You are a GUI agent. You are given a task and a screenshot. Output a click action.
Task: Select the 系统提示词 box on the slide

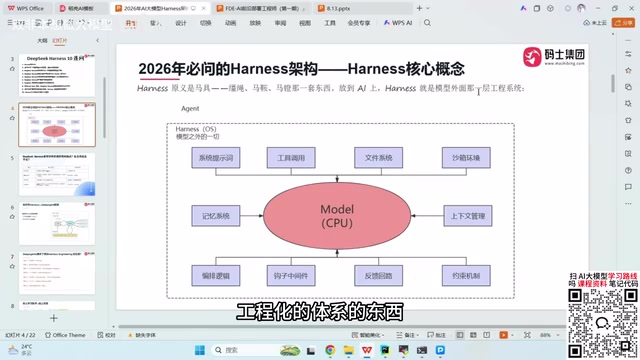click(x=216, y=158)
